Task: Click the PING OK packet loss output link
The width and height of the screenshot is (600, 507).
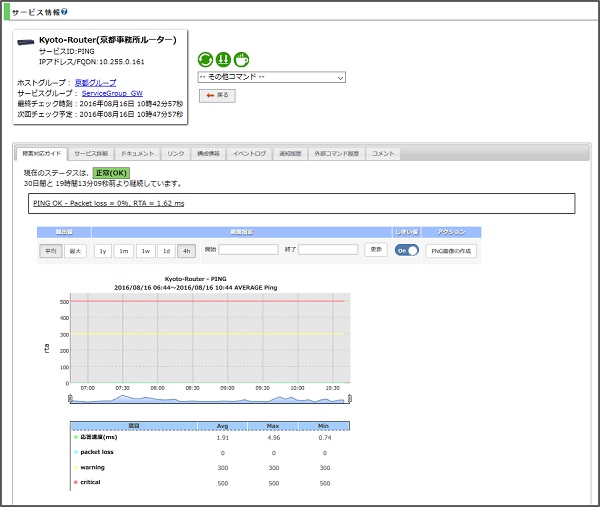Action: tap(109, 203)
